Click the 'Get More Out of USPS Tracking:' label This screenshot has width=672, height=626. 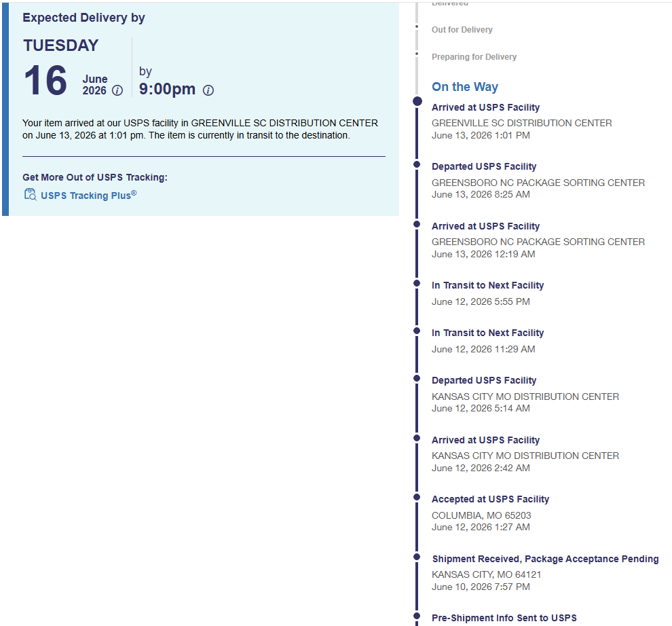click(x=95, y=177)
